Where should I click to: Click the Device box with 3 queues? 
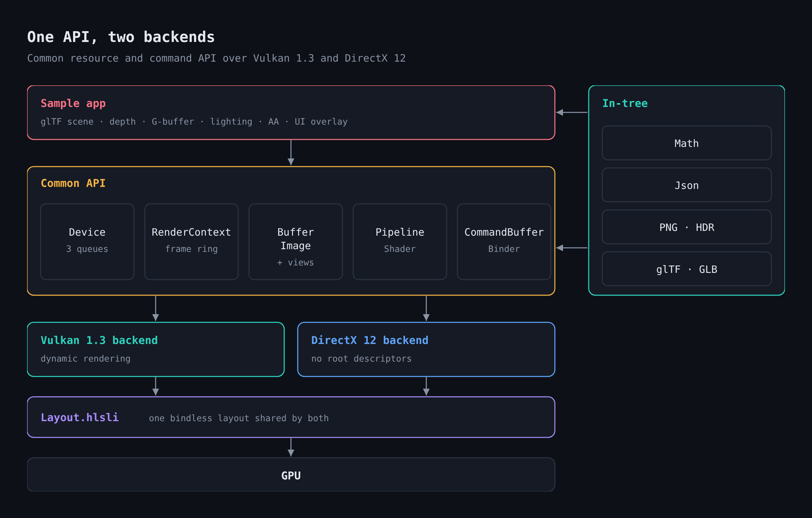(87, 242)
